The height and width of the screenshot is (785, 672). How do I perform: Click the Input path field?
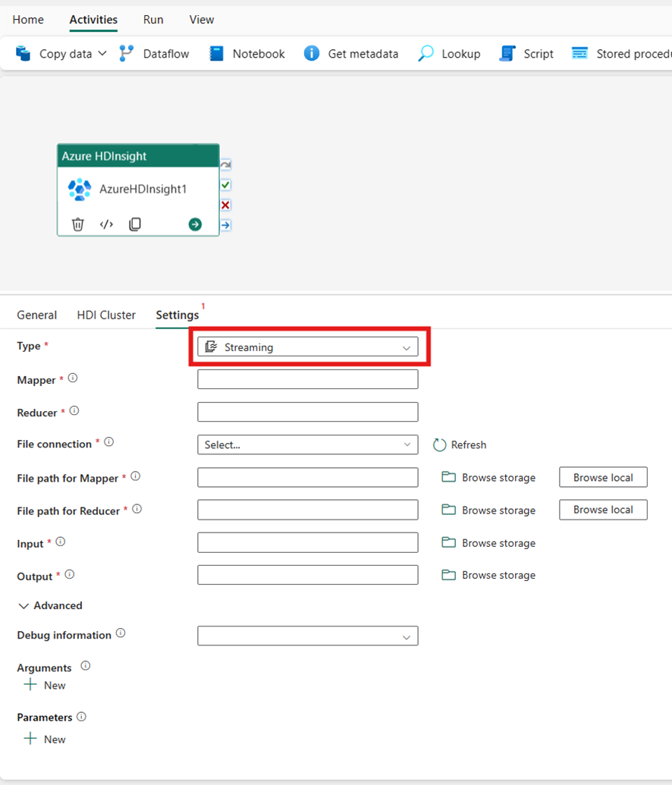pos(307,543)
